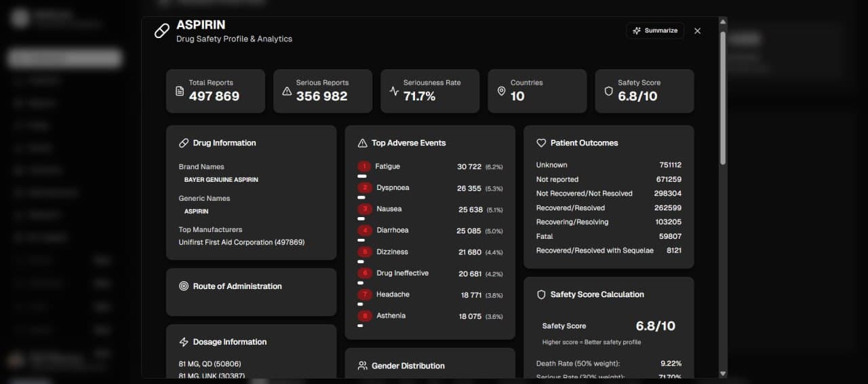Click the rank 7 badge next to Headache
The image size is (868, 384).
[365, 294]
